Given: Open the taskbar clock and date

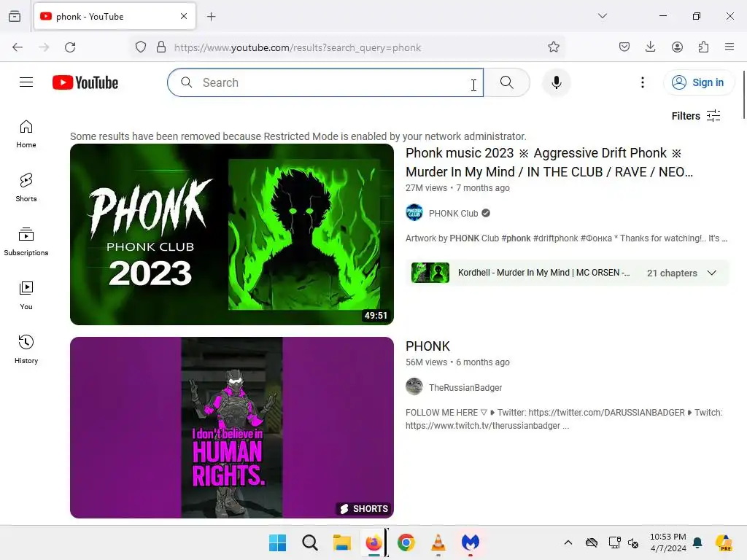Looking at the screenshot, I should (668, 542).
